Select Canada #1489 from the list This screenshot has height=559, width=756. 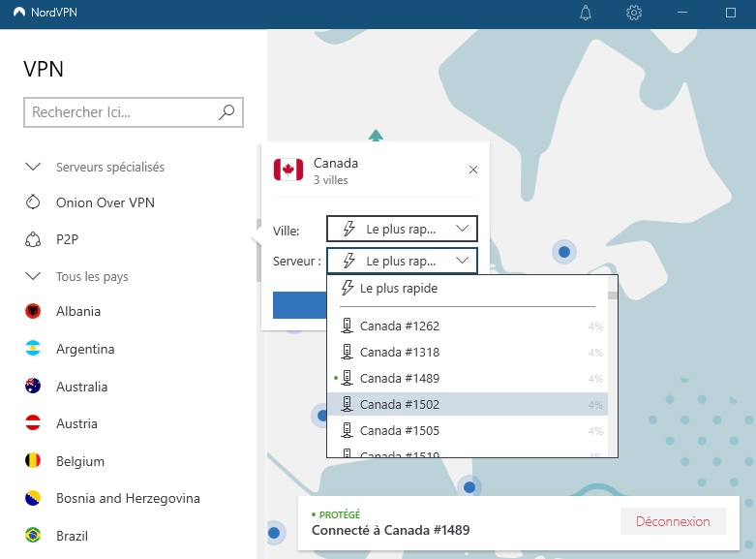[x=468, y=378]
